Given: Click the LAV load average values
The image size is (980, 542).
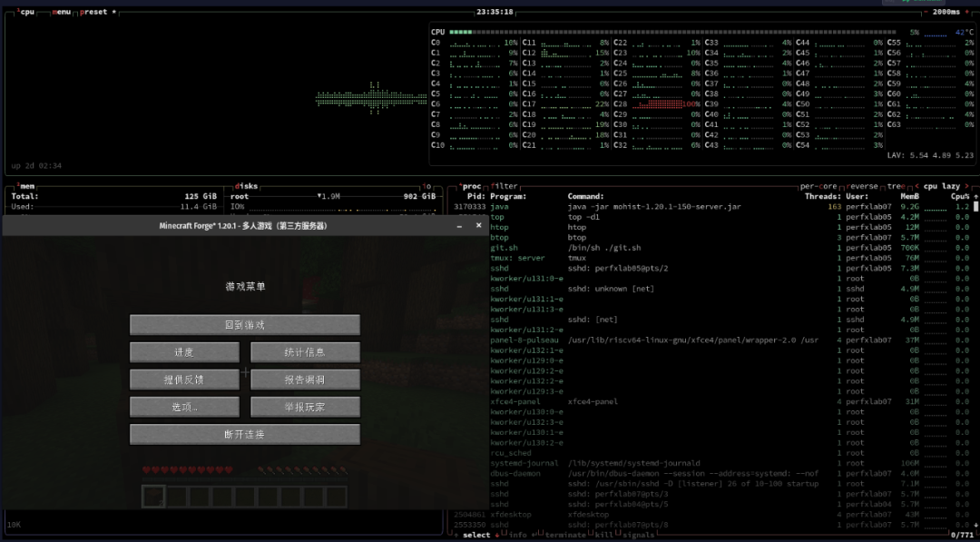Looking at the screenshot, I should (931, 155).
